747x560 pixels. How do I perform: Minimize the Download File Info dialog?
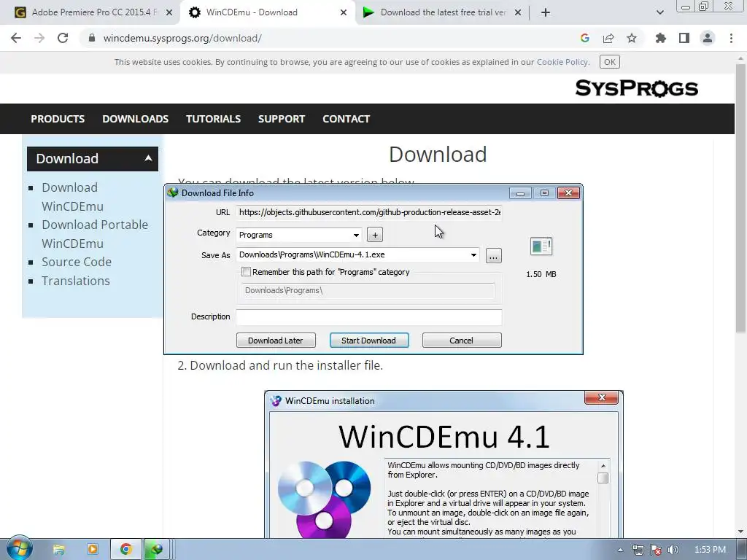pyautogui.click(x=520, y=192)
